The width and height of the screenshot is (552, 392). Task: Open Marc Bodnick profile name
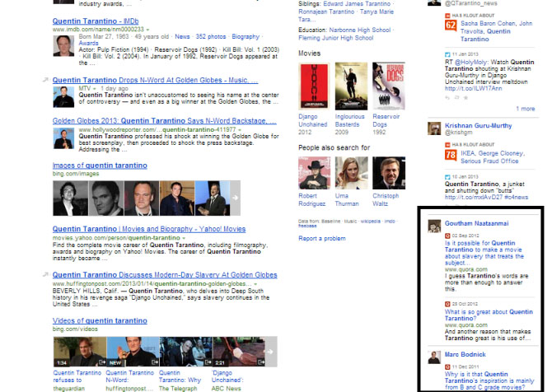coord(465,355)
